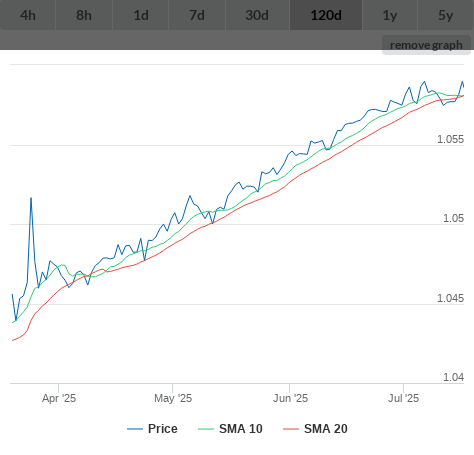Viewport: 474px width, 455px height.
Task: Hide the SMA 20 series via legend
Action: click(x=326, y=429)
